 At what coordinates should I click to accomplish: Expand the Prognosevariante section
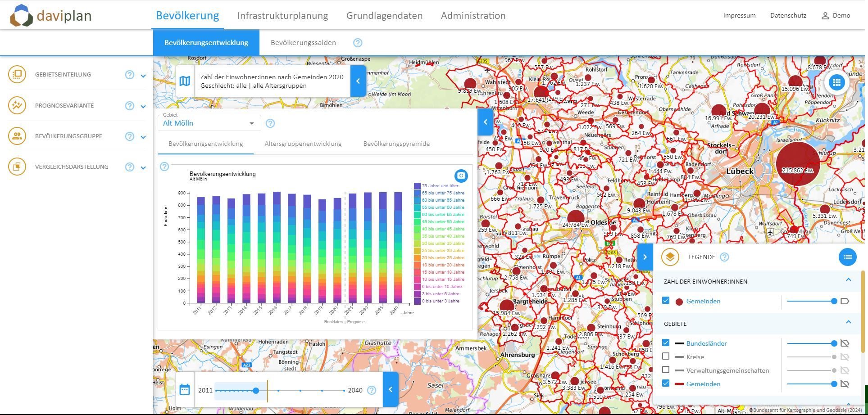[143, 106]
